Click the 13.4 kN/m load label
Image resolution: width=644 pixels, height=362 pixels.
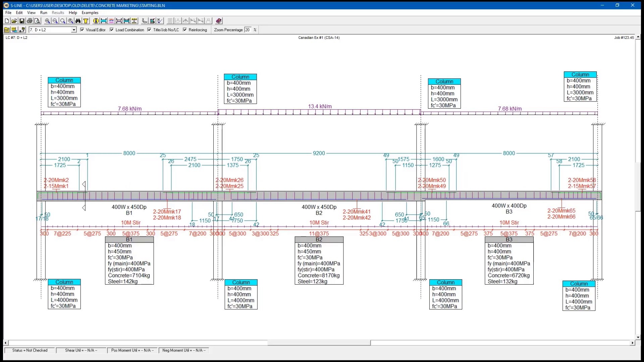(320, 106)
